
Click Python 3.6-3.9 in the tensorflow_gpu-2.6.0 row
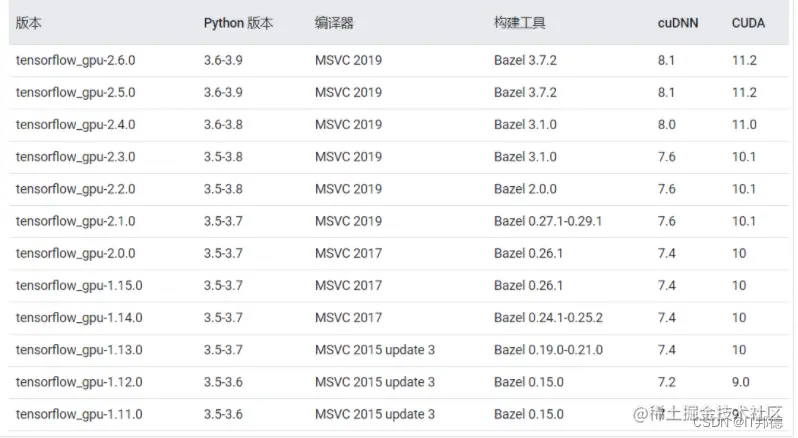coord(223,61)
